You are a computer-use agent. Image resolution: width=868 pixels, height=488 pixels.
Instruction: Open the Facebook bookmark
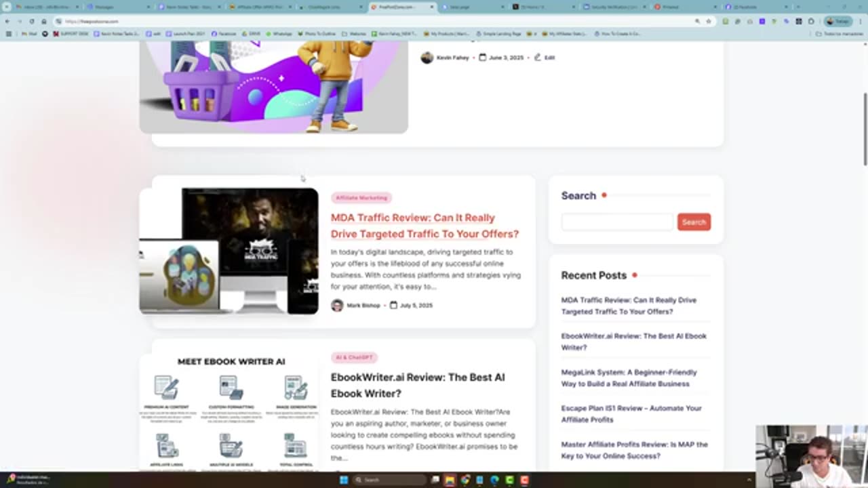click(x=224, y=33)
